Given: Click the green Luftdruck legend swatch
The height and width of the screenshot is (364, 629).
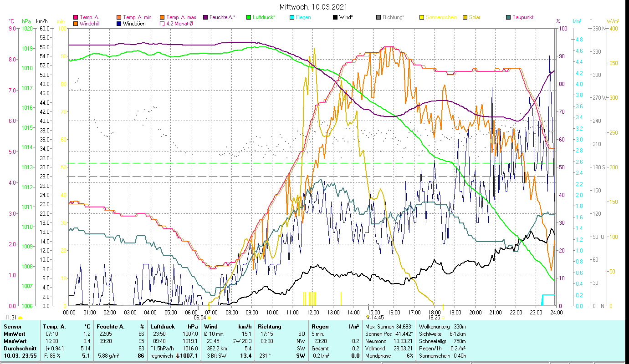Looking at the screenshot, I should point(249,18).
